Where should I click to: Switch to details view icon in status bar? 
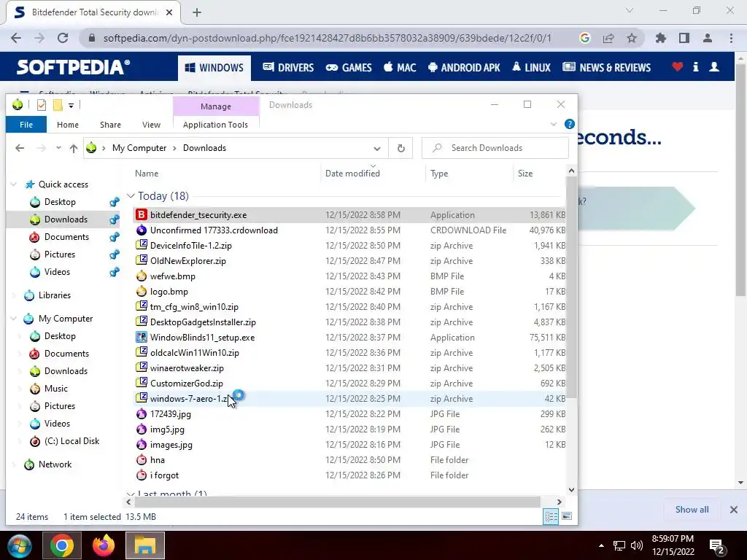[x=551, y=516]
